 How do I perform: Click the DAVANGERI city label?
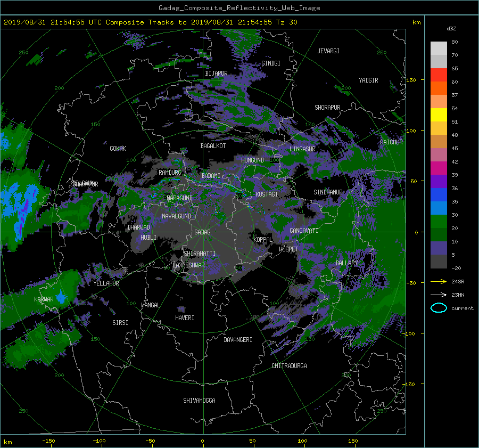[x=238, y=340]
